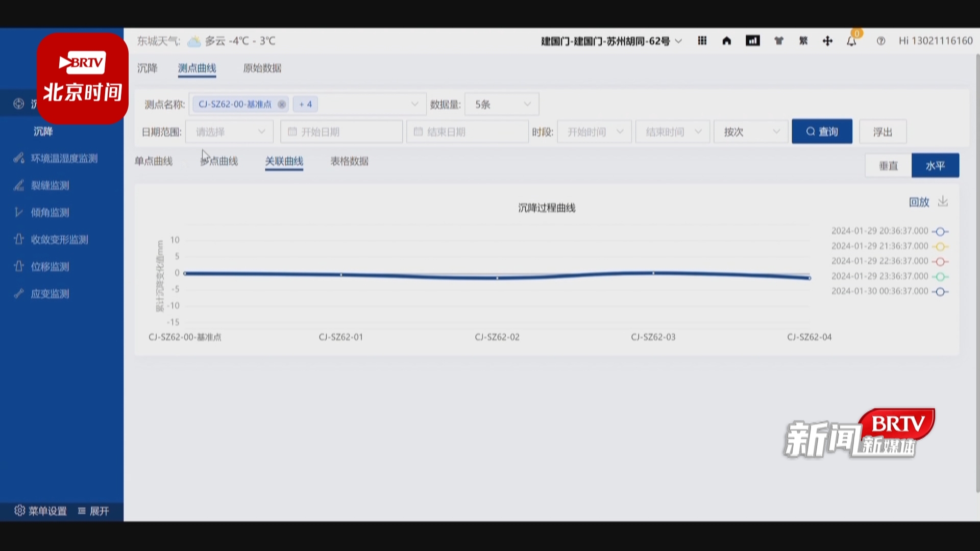Click the +4 more tags indicator

[x=305, y=104]
